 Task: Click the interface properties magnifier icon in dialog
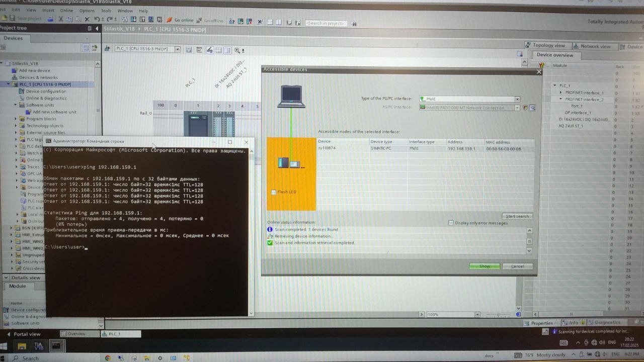pos(532,108)
